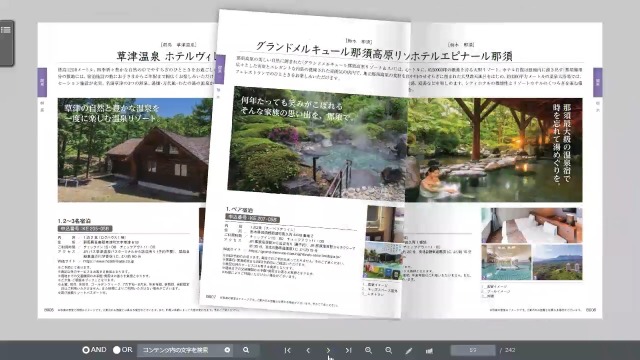Select the OR search mode radio button
The height and width of the screenshot is (360, 640).
pos(117,350)
